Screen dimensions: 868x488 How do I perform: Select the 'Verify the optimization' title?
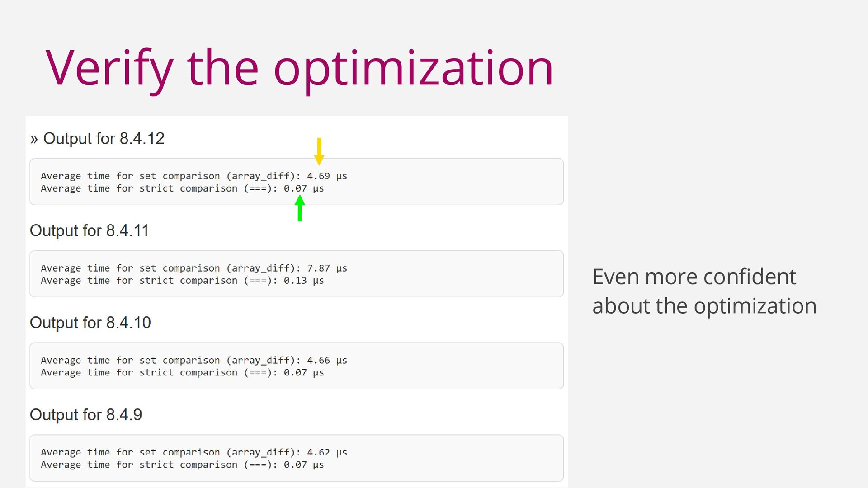[299, 68]
